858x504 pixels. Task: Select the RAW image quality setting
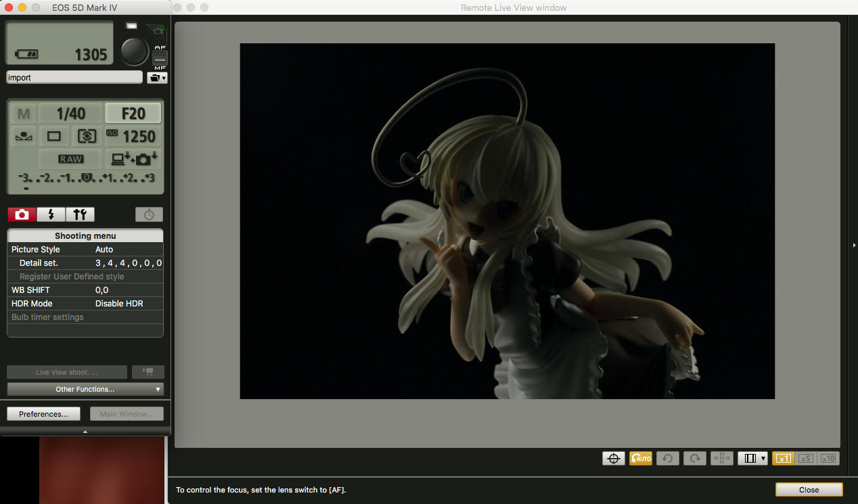70,159
